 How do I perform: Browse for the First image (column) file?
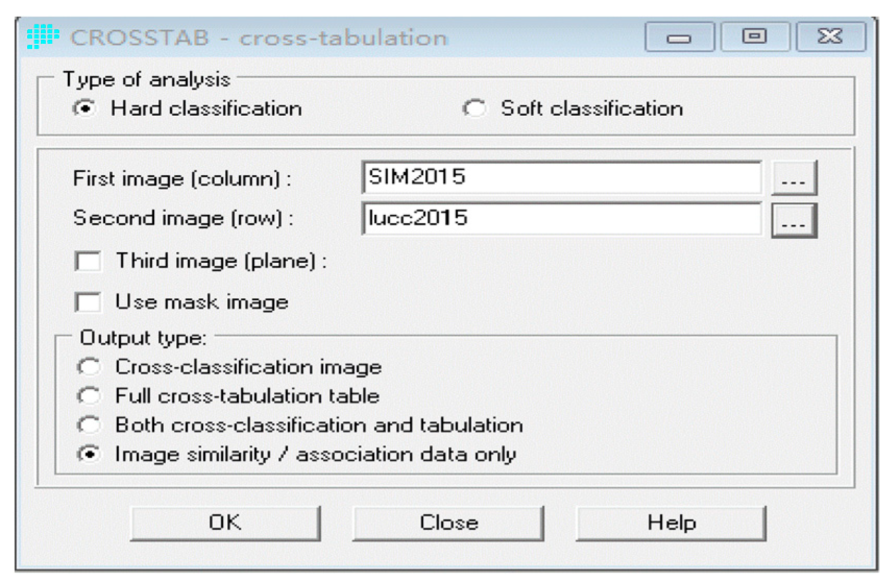click(793, 178)
